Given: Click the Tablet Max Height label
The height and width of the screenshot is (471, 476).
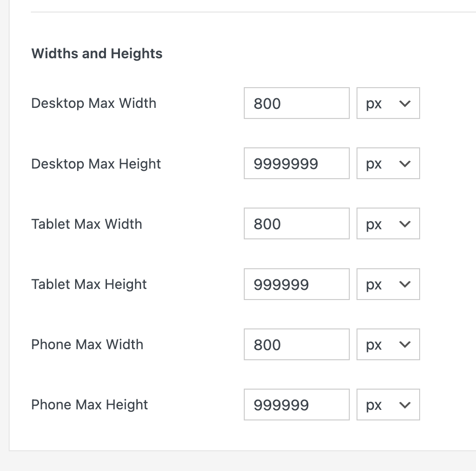Looking at the screenshot, I should click(89, 284).
